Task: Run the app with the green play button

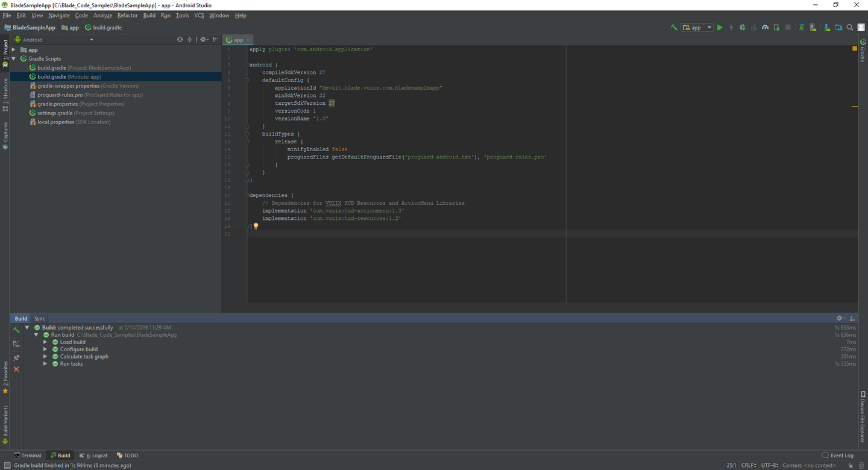Action: [x=720, y=28]
